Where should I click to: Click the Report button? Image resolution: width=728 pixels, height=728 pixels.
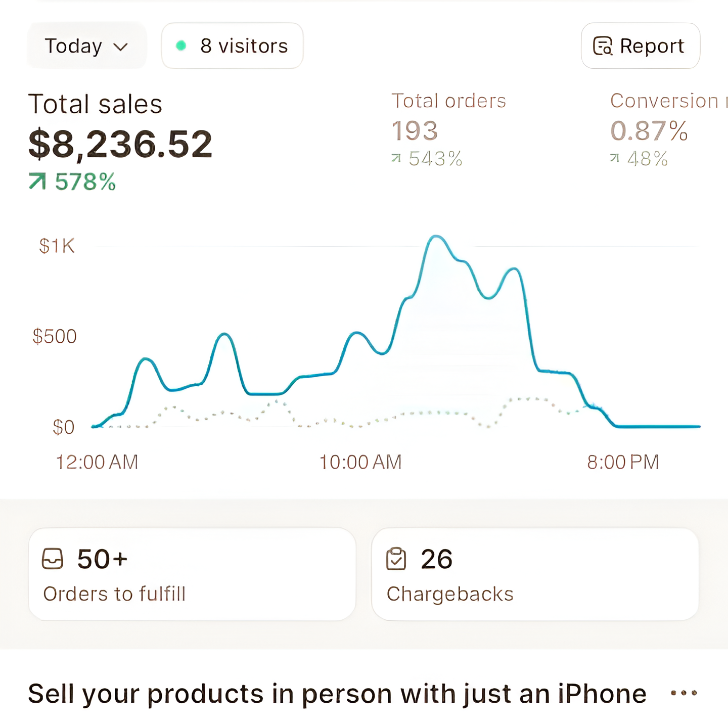coord(641,46)
